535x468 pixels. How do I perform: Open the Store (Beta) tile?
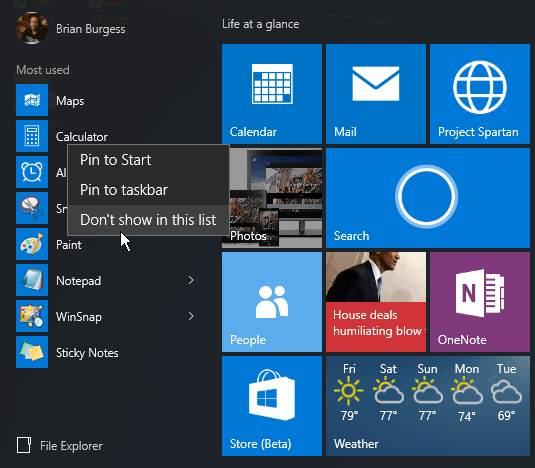(272, 406)
